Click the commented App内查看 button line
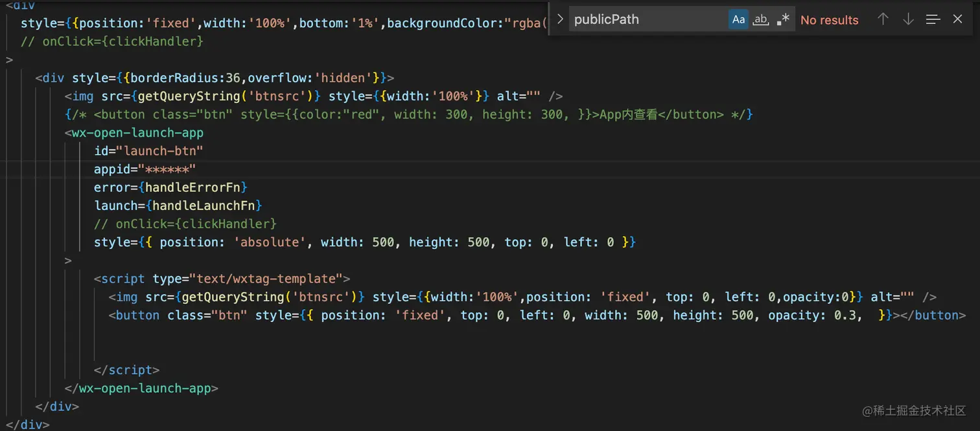 (x=408, y=115)
